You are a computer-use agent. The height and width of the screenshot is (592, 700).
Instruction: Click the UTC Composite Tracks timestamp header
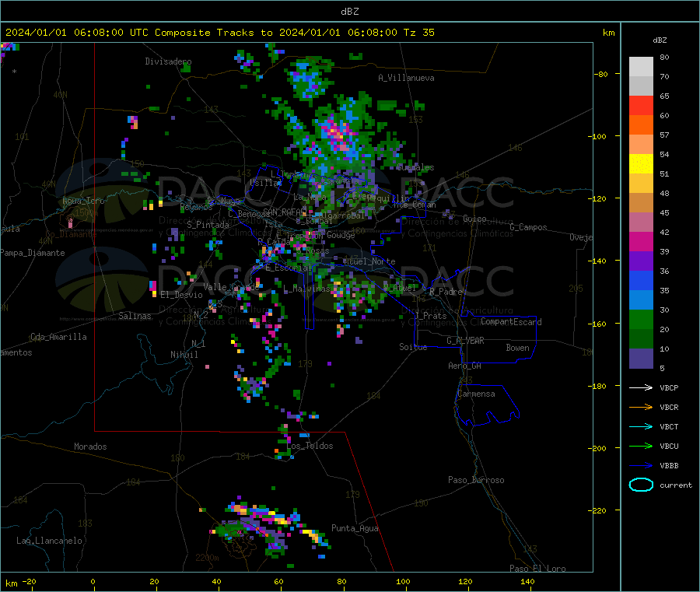point(219,33)
